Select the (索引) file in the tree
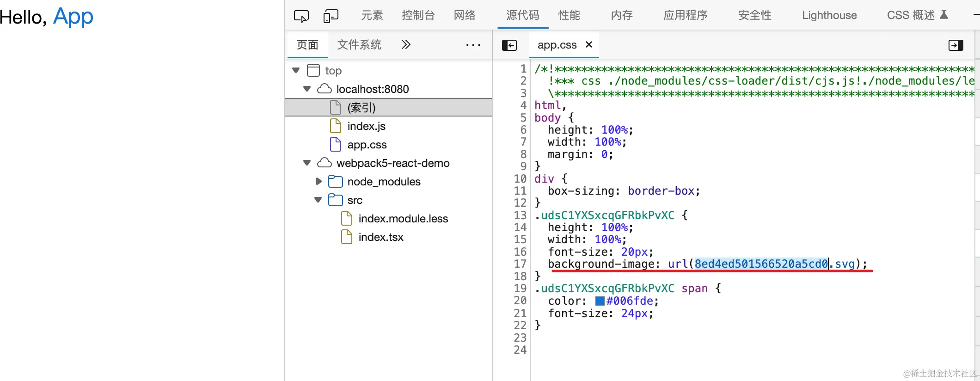 [388, 107]
